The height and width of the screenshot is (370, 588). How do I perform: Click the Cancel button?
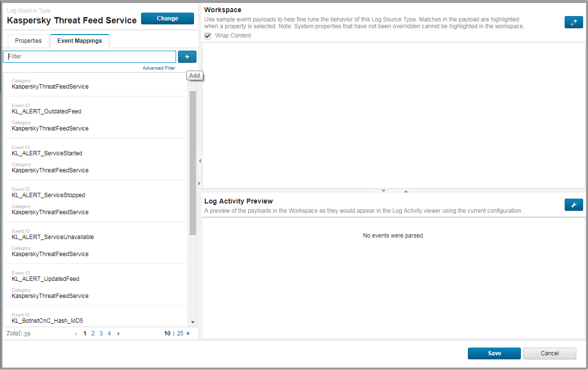point(550,353)
